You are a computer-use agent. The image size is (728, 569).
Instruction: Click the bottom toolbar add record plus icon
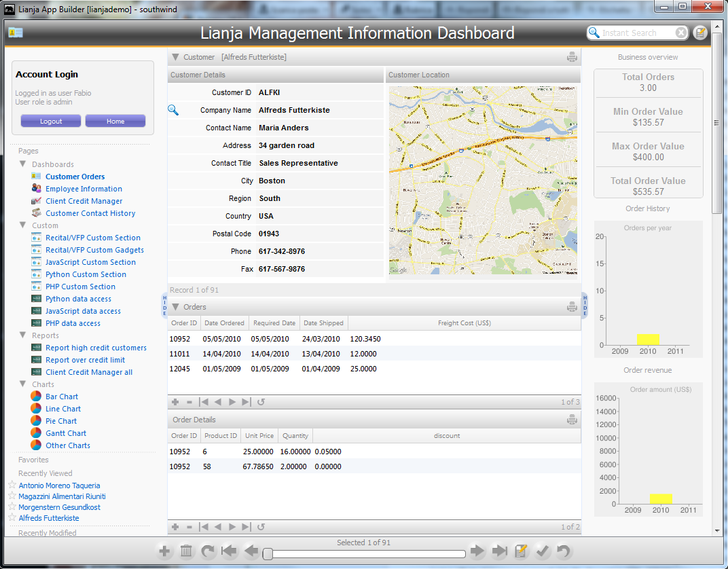tap(164, 551)
